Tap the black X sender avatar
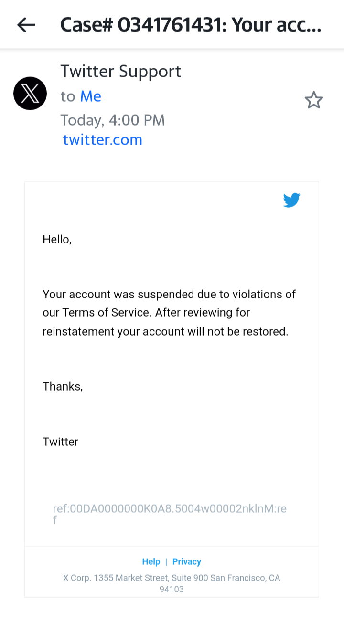Screen dimensions: 344x644 [30, 94]
